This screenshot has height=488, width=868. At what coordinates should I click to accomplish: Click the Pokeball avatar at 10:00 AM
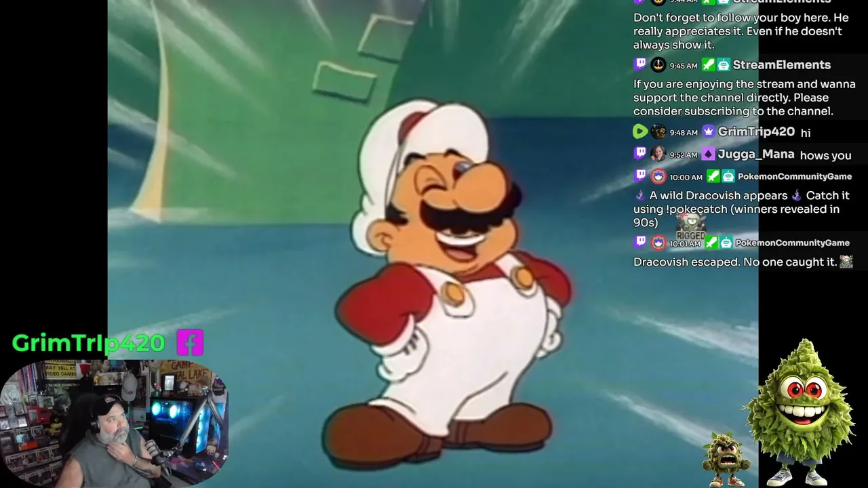(658, 176)
